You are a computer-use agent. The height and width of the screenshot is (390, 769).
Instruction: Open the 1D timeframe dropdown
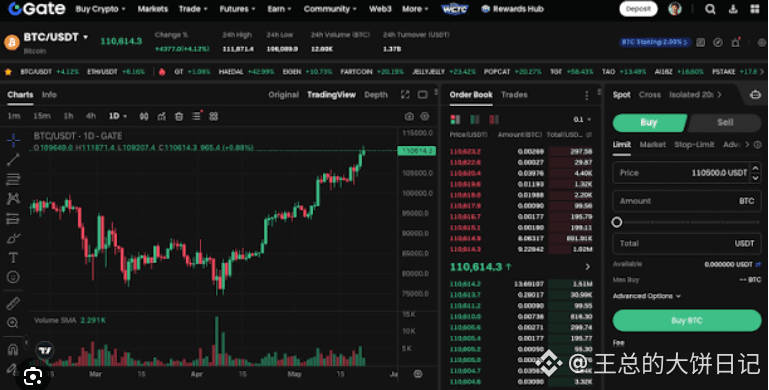[118, 116]
